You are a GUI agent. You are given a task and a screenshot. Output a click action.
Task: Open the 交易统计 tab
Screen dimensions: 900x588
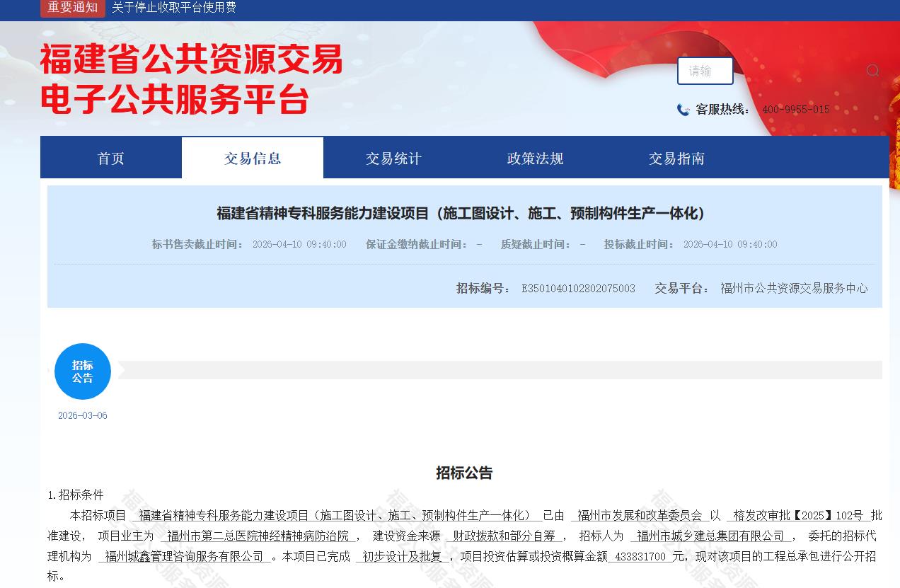point(394,158)
